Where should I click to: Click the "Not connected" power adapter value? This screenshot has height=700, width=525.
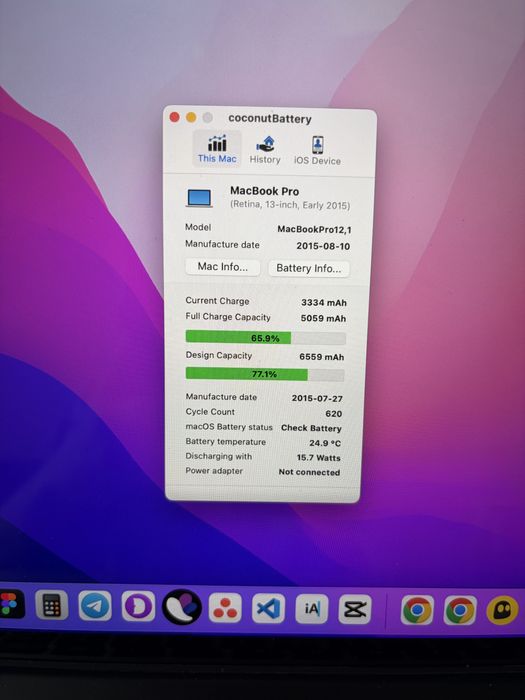(x=309, y=472)
